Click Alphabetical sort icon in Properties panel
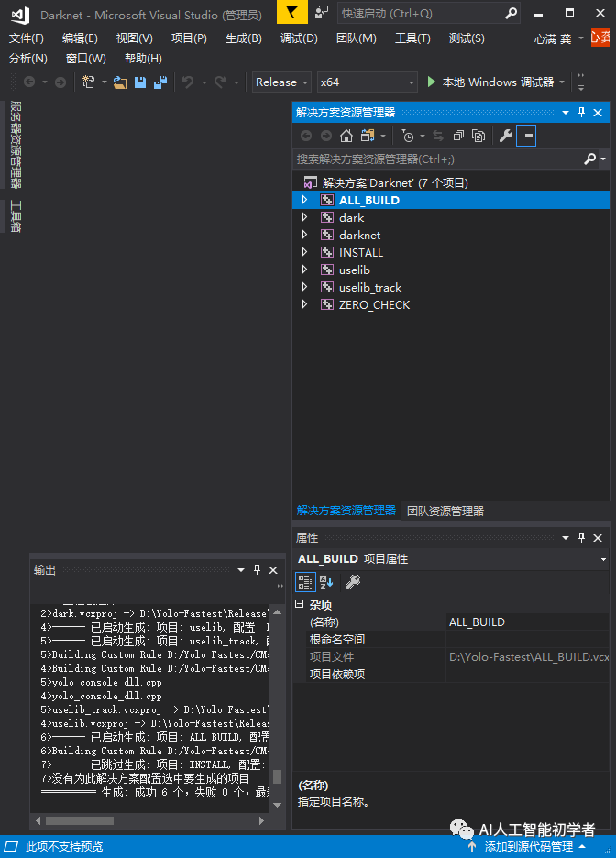 coord(326,582)
